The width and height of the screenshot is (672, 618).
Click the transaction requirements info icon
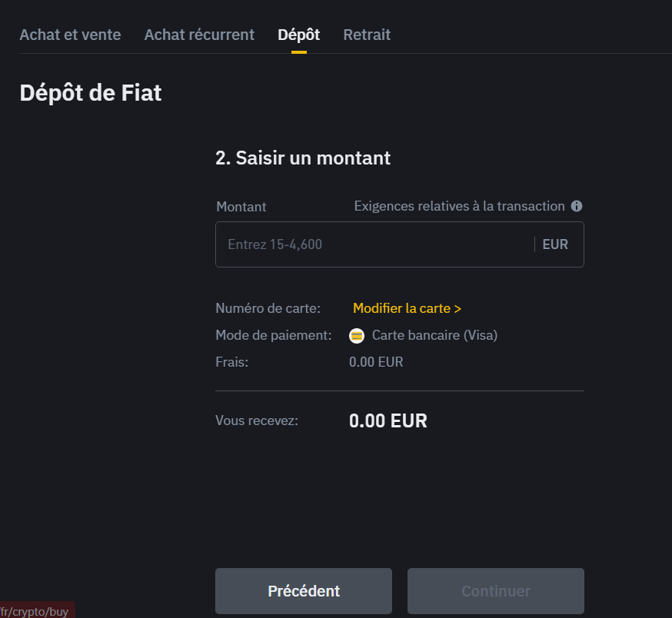(x=577, y=206)
